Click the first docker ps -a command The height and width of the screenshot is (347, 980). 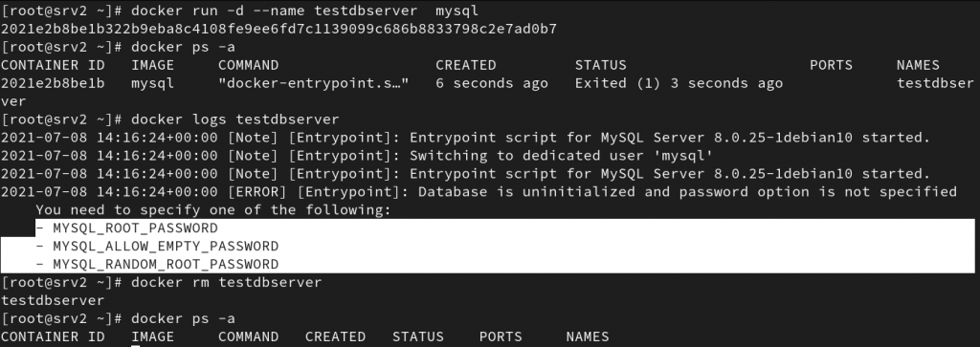coord(118,47)
